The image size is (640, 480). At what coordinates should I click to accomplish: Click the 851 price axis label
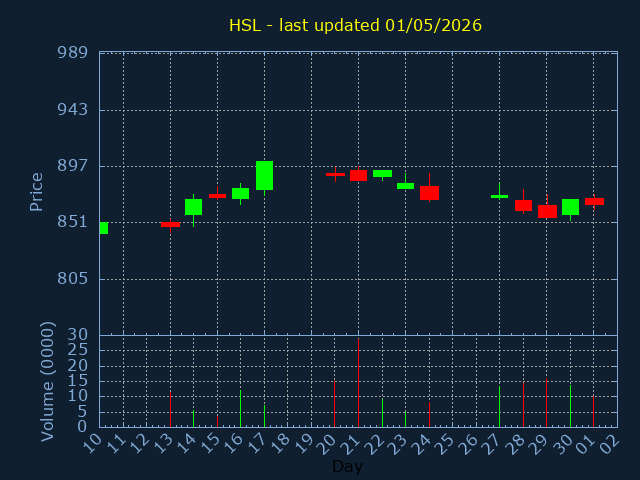pos(73,222)
